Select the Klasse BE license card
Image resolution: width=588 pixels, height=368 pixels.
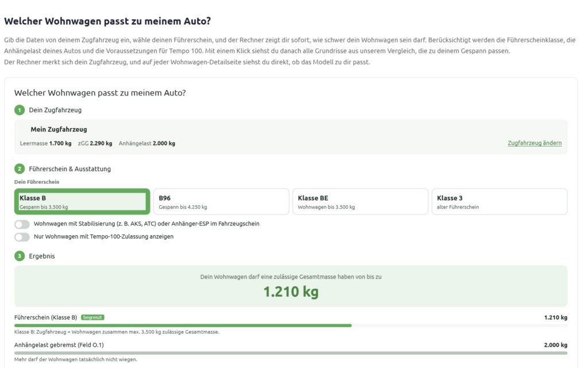pyautogui.click(x=361, y=202)
